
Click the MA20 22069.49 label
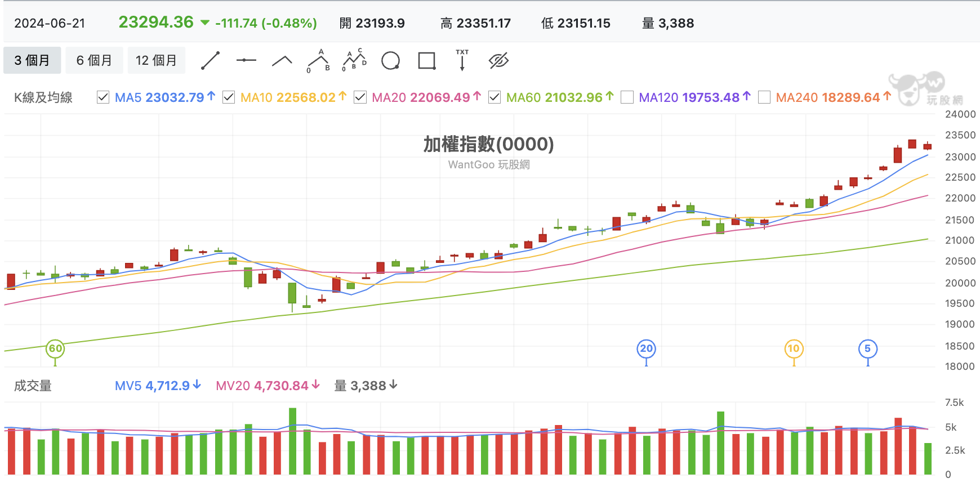point(426,97)
